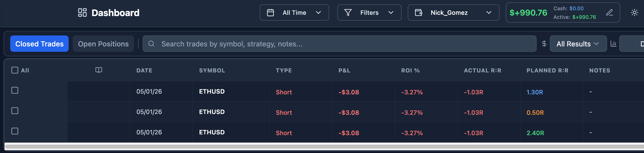Open the Filters button menu
This screenshot has height=153, width=644.
pos(369,12)
